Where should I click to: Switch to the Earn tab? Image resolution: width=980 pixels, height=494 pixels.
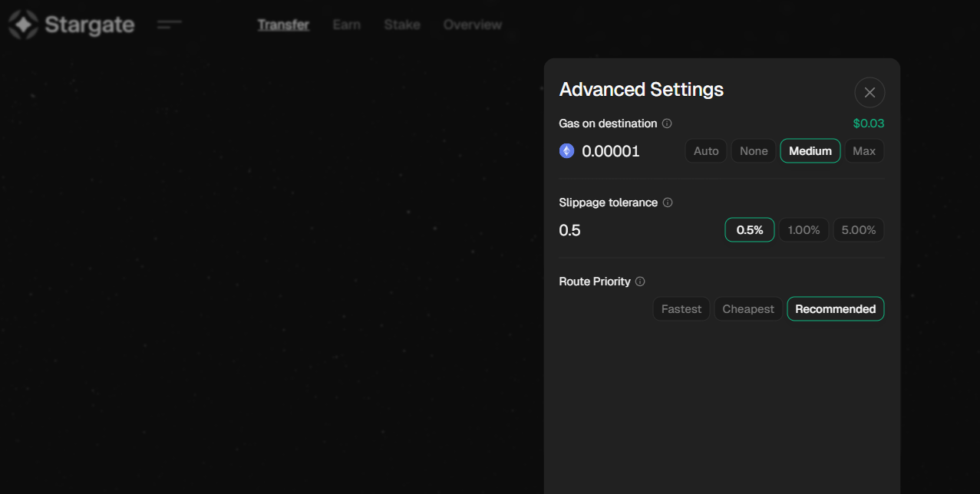coord(346,25)
